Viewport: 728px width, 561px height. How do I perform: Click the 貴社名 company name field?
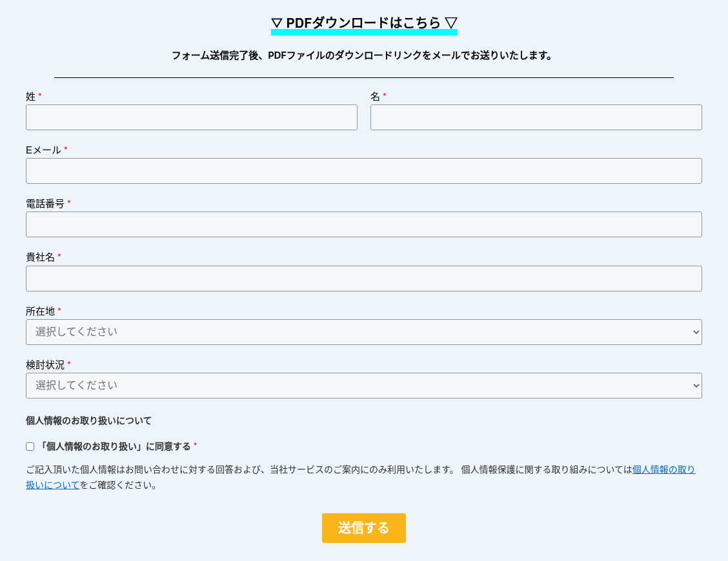click(x=363, y=279)
